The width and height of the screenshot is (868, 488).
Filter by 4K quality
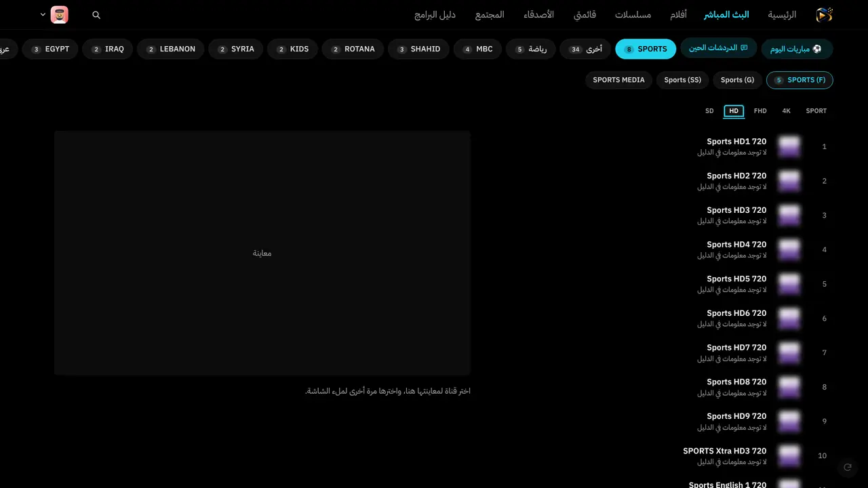click(x=786, y=110)
